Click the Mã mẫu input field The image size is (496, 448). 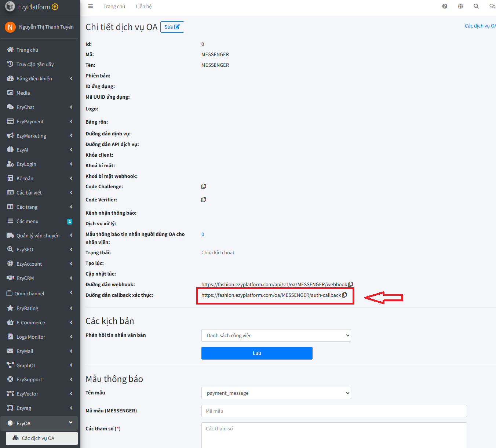click(x=334, y=411)
